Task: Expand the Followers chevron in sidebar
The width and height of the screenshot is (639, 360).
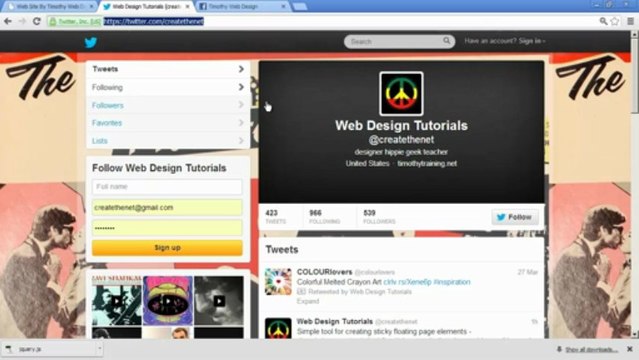Action: coord(241,105)
